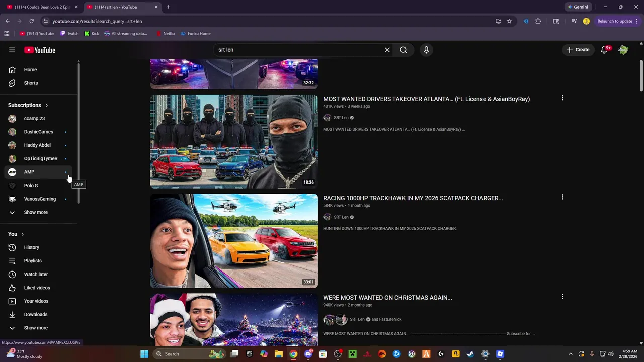Open the OpTicBigTymeR subscription
The width and height of the screenshot is (644, 362).
[39, 158]
